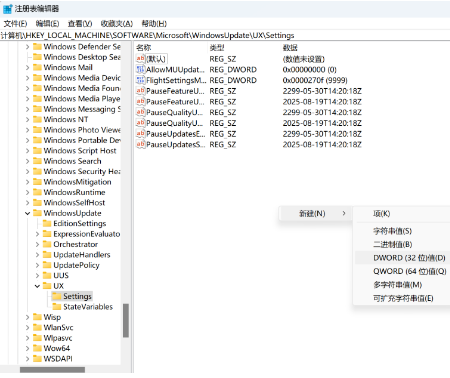The width and height of the screenshot is (450, 378).
Task: Click the registry path address bar
Action: tap(225, 35)
